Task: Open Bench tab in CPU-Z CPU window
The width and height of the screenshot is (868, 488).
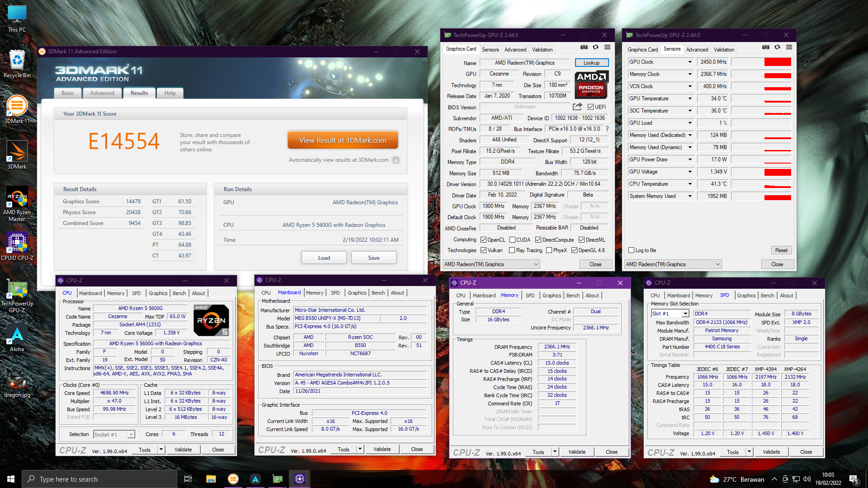Action: pos(179,293)
